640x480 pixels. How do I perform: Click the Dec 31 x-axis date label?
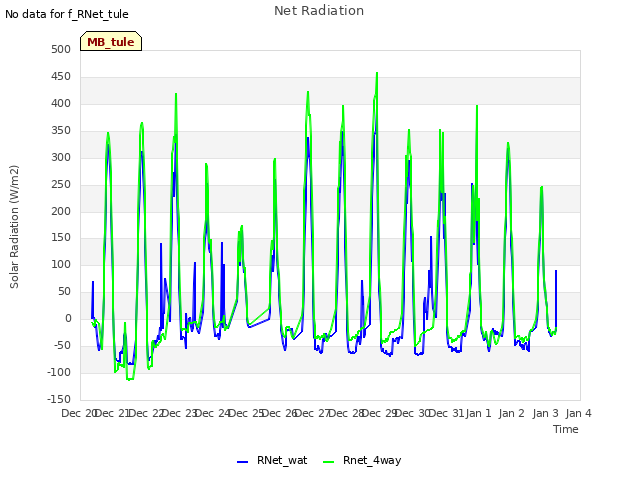click(x=447, y=413)
